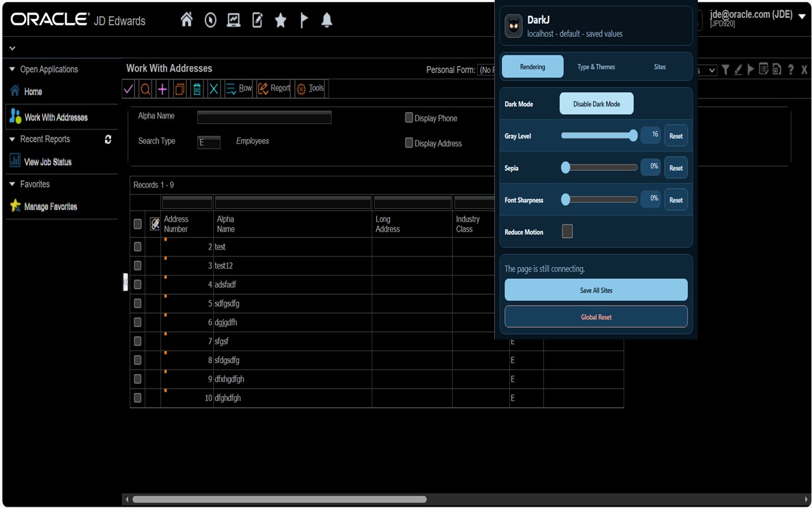Screen dimensions: 812x508
Task: Click the gray play arrow icon
Action: [750, 70]
